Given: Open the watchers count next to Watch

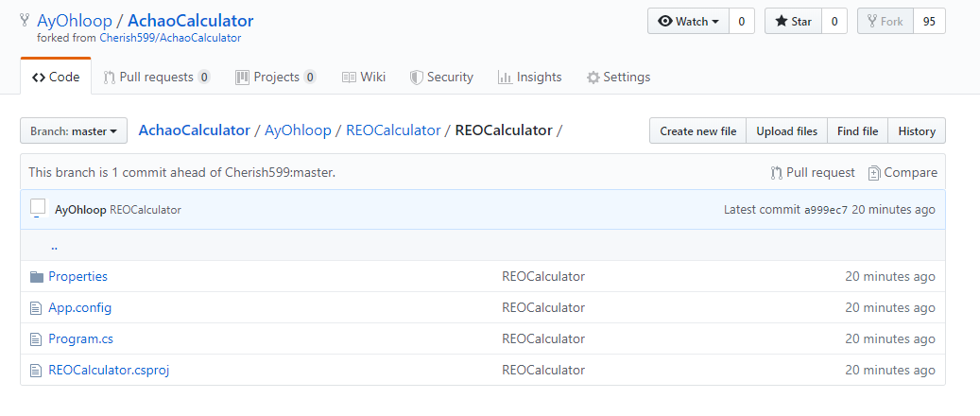Looking at the screenshot, I should (x=742, y=21).
